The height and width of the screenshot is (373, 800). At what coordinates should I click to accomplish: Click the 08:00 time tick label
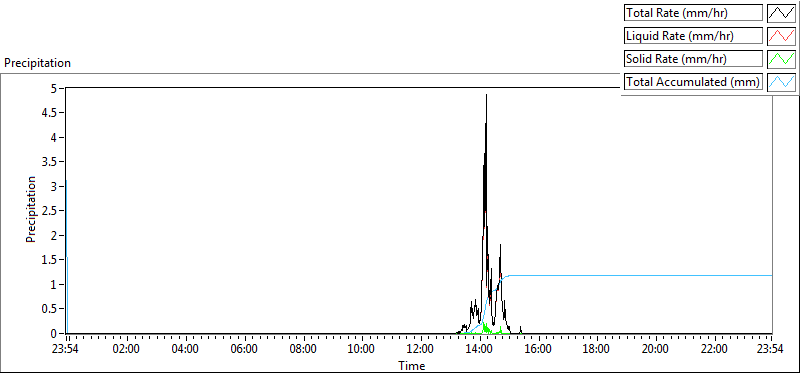coord(303,350)
